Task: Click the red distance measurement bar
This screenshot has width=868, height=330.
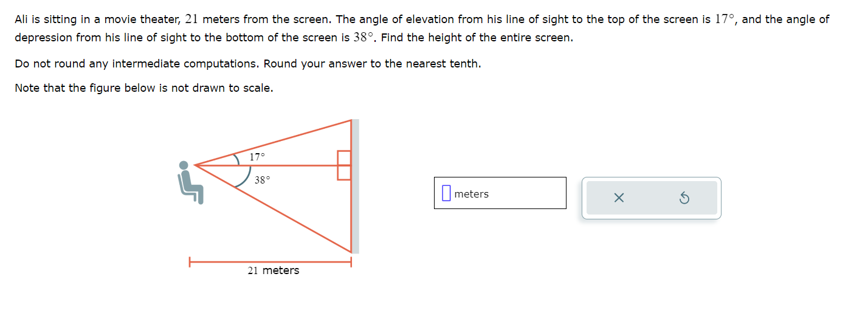Action: [x=270, y=263]
